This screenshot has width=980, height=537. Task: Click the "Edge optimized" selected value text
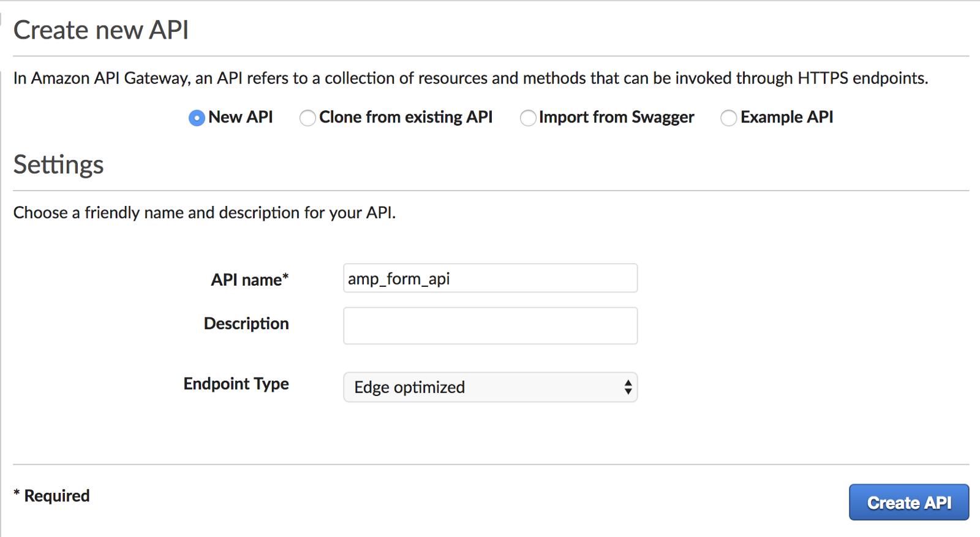point(410,387)
